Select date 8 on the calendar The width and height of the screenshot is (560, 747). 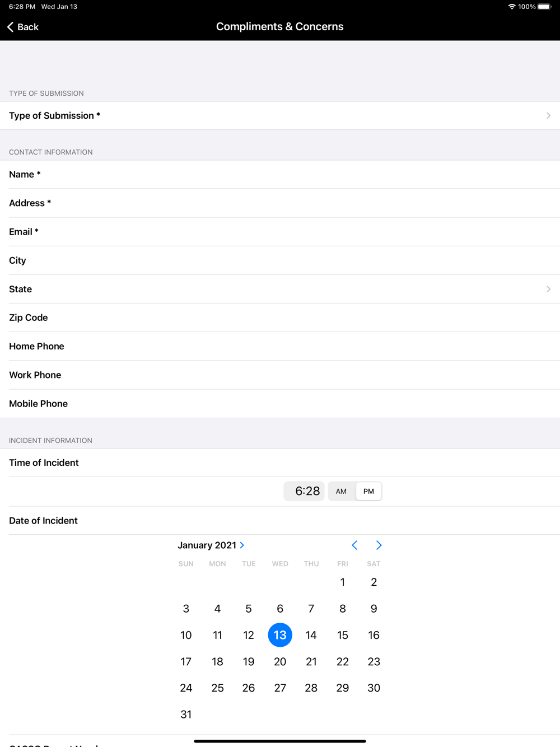(x=343, y=609)
